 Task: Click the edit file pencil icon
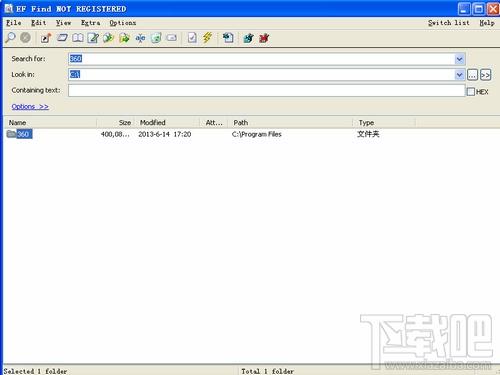93,38
